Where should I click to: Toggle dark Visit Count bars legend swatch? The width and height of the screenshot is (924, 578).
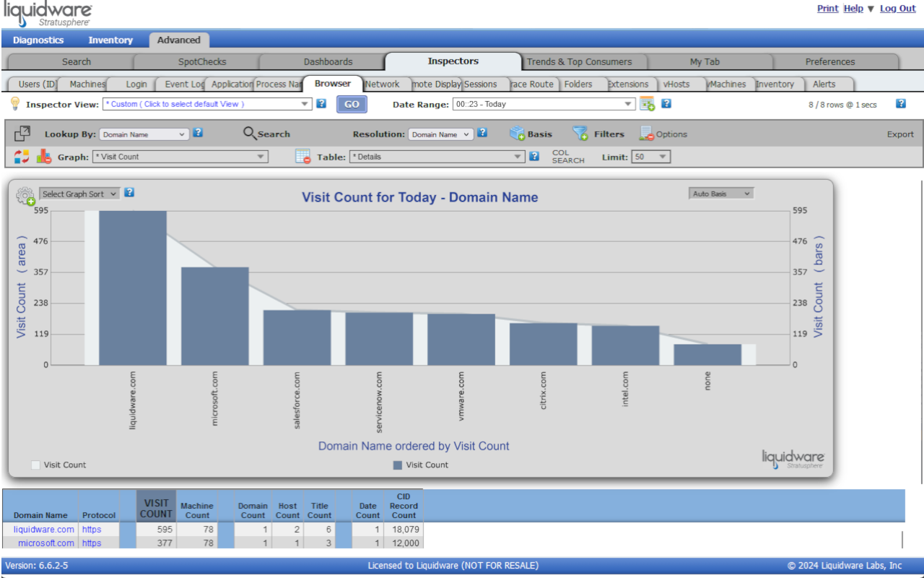pyautogui.click(x=398, y=465)
